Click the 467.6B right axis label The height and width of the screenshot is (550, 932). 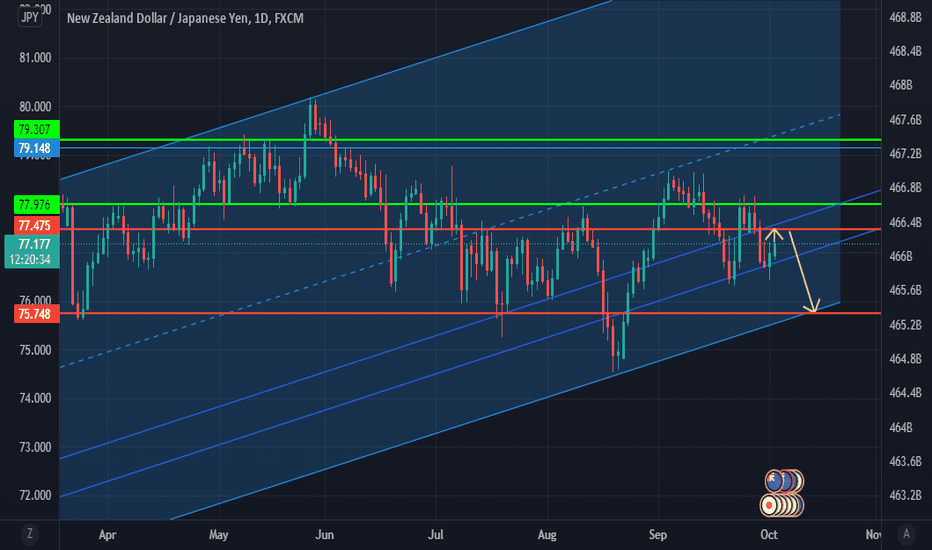click(905, 120)
